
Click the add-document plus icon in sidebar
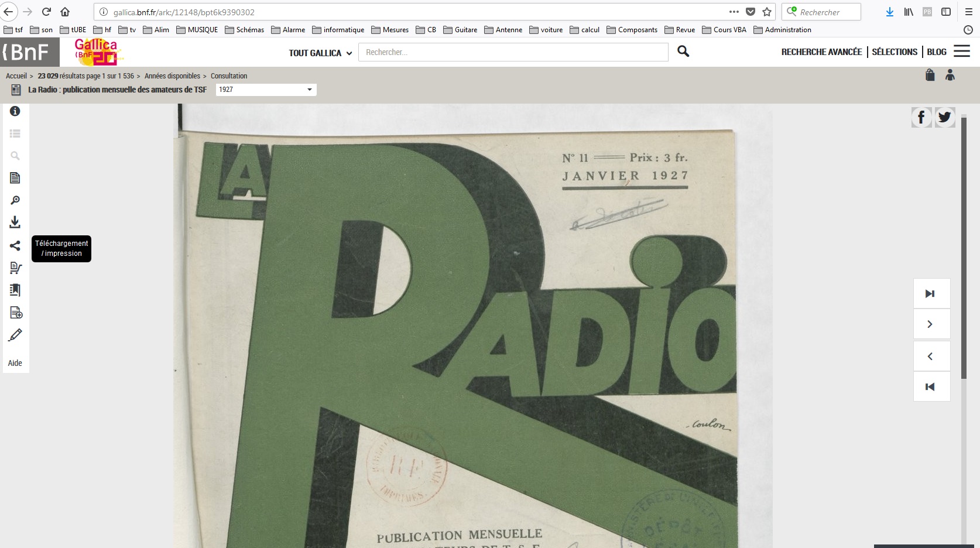(16, 313)
